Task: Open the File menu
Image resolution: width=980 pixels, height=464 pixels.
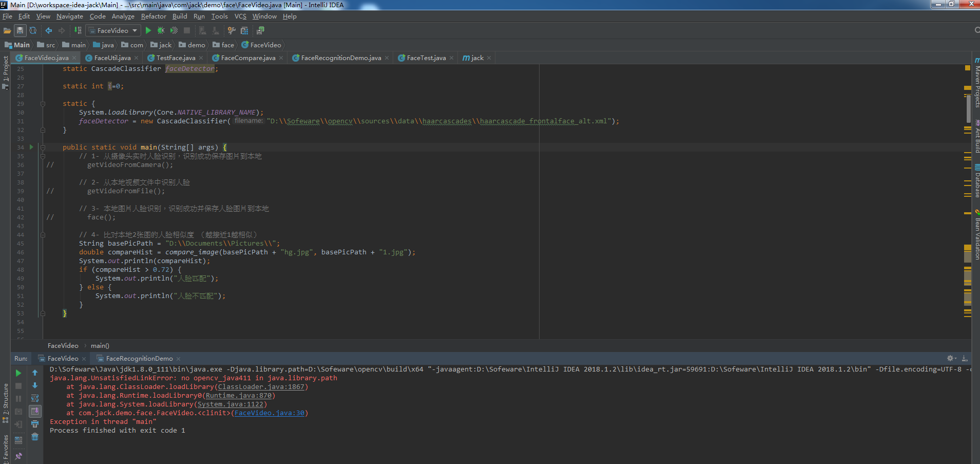Action: tap(7, 16)
